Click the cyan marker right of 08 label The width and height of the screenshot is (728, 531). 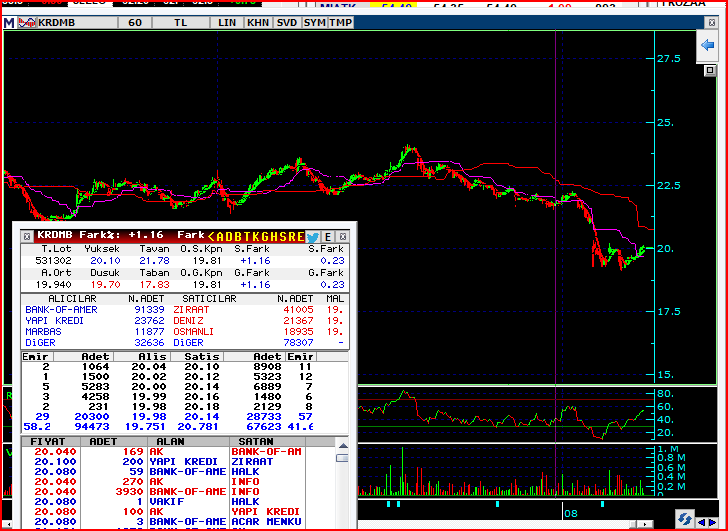(x=602, y=504)
